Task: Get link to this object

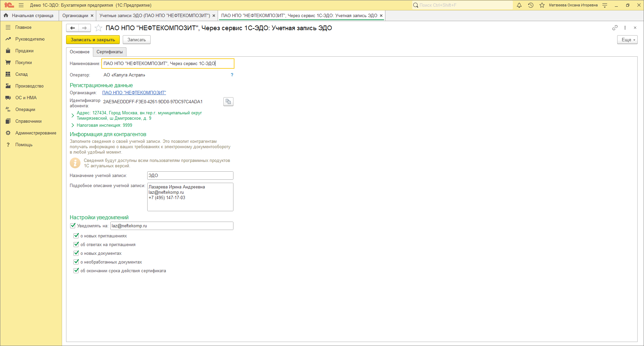Action: (614, 28)
